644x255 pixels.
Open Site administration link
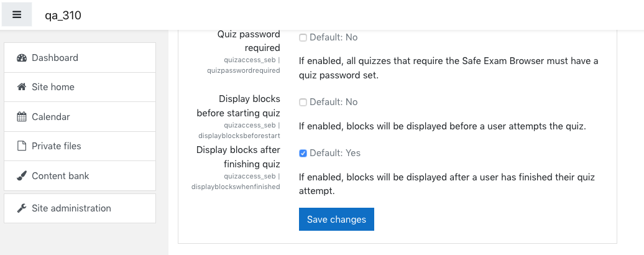point(80,208)
